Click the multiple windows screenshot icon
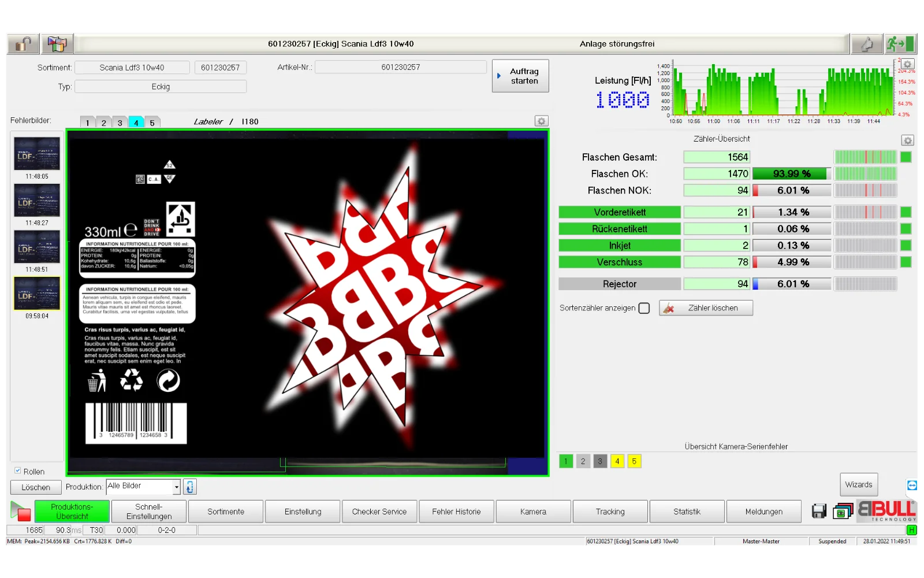The width and height of the screenshot is (924, 578). 843,511
